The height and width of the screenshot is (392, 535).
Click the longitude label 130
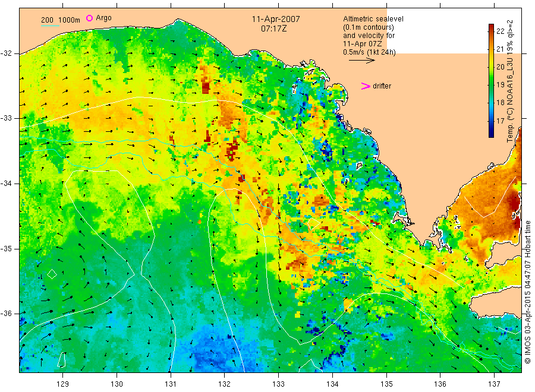point(117,384)
